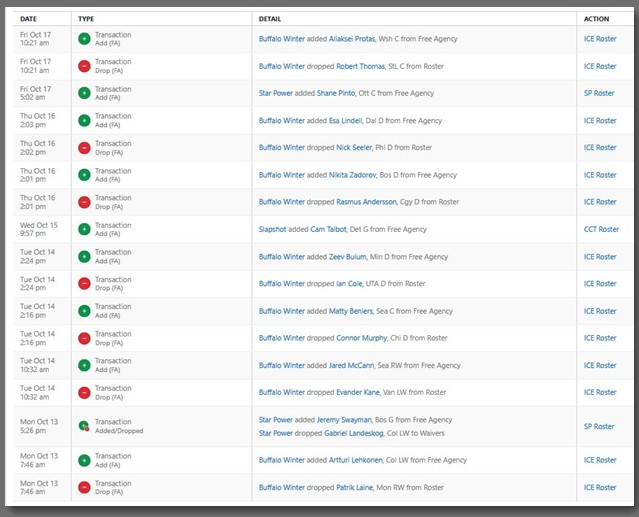Click the red drop icon in Robert Thomas row

[84, 66]
